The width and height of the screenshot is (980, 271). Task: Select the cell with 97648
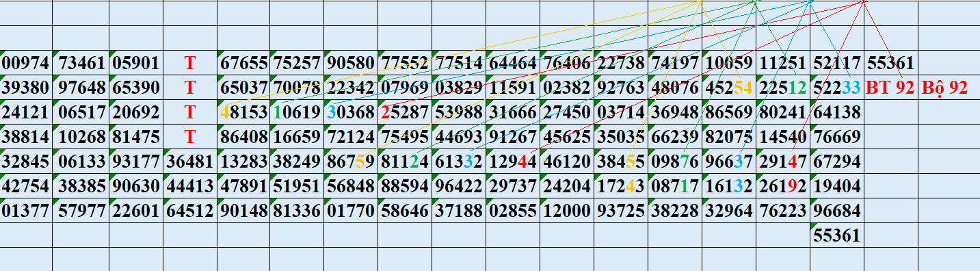pos(81,88)
